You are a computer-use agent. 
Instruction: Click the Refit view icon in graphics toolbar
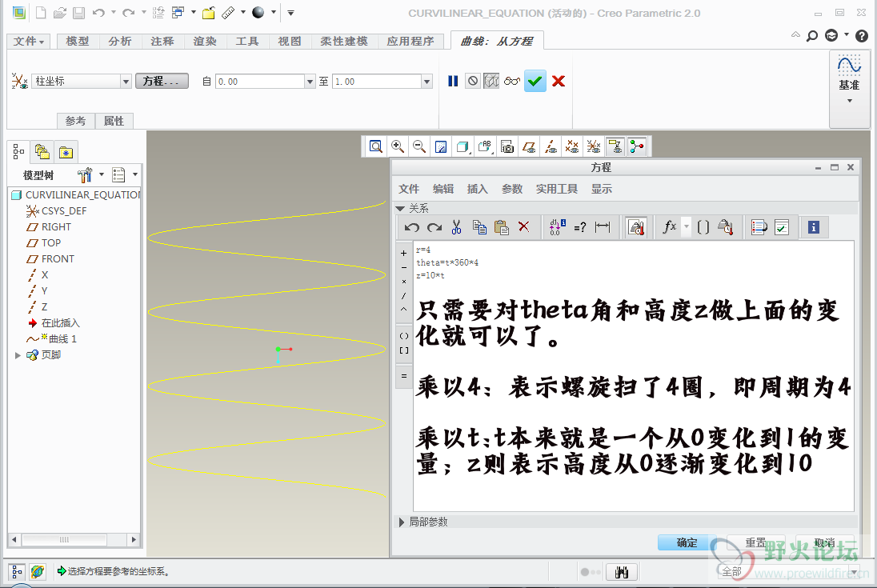click(376, 146)
